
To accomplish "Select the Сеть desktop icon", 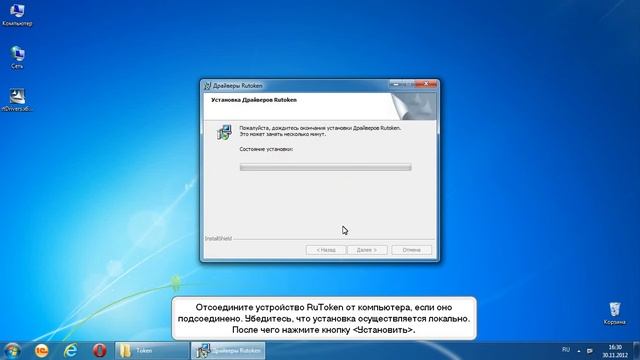I will [x=17, y=57].
